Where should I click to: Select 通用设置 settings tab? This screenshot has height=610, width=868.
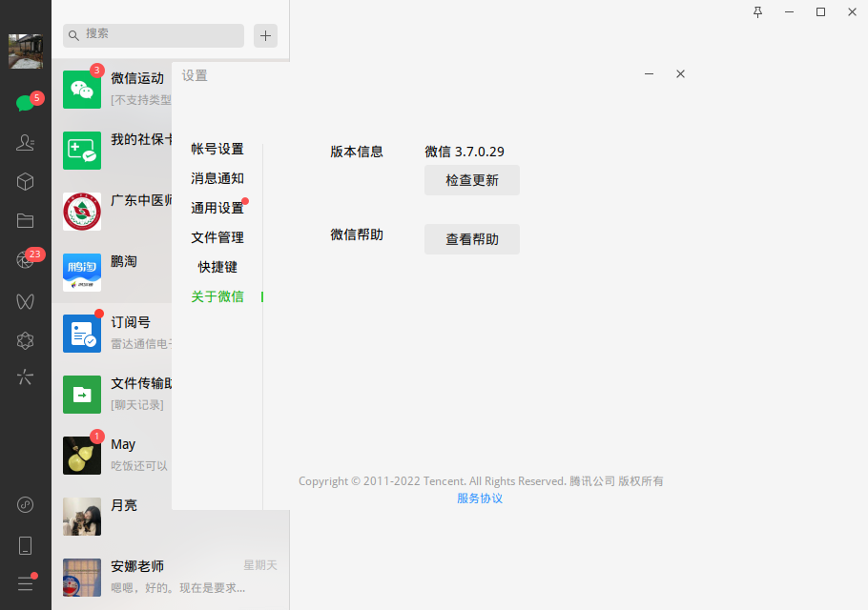coord(217,208)
